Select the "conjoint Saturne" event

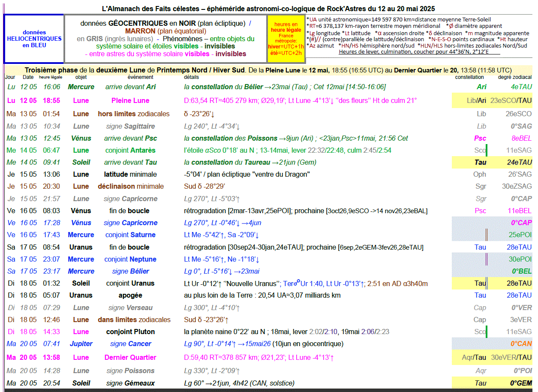tap(130, 235)
